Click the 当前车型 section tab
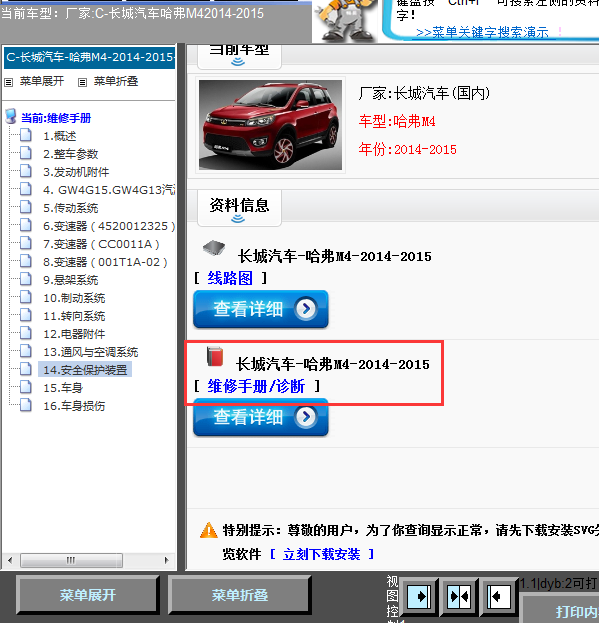 click(239, 56)
